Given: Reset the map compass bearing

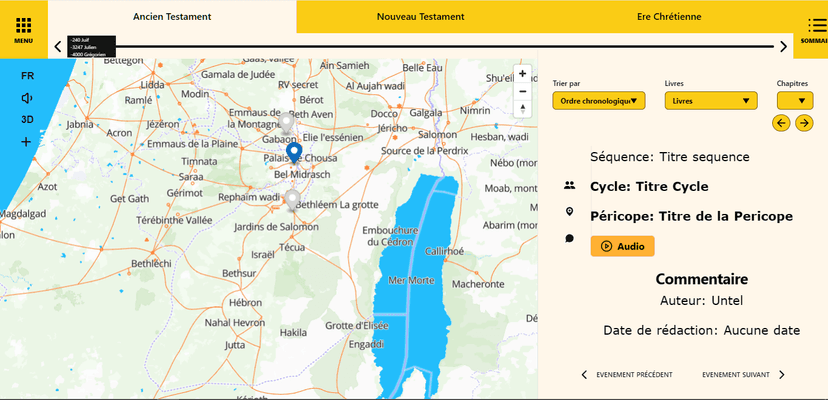Looking at the screenshot, I should pos(522,109).
